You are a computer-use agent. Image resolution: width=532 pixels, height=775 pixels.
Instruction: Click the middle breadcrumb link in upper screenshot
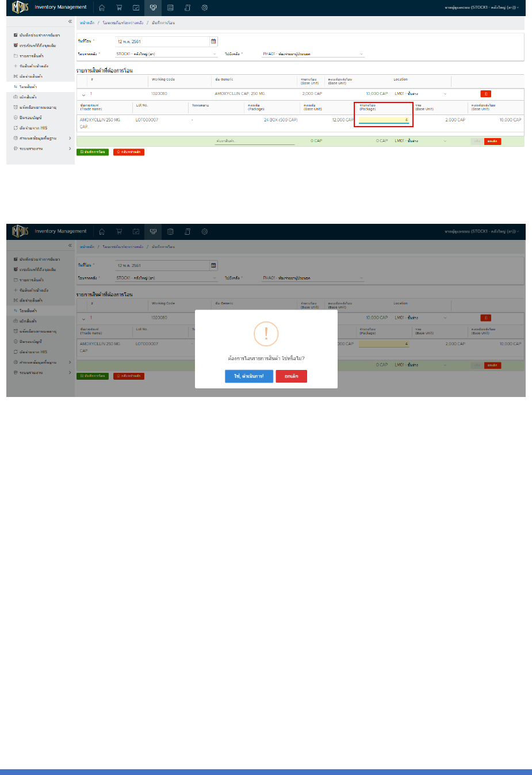[123, 22]
